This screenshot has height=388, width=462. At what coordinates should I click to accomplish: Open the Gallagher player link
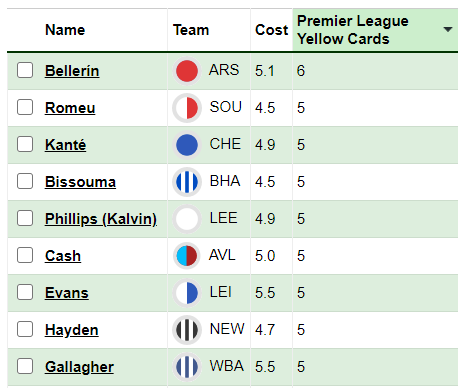point(79,367)
